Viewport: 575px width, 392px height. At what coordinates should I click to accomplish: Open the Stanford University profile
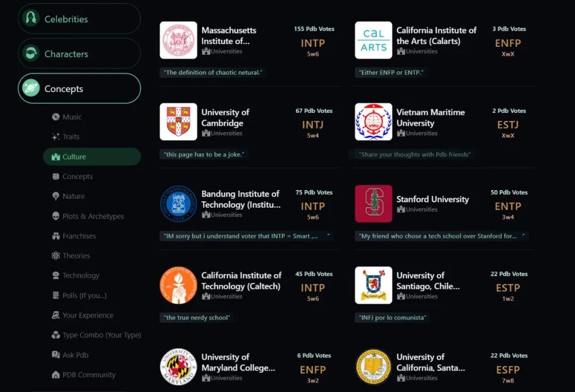click(433, 199)
